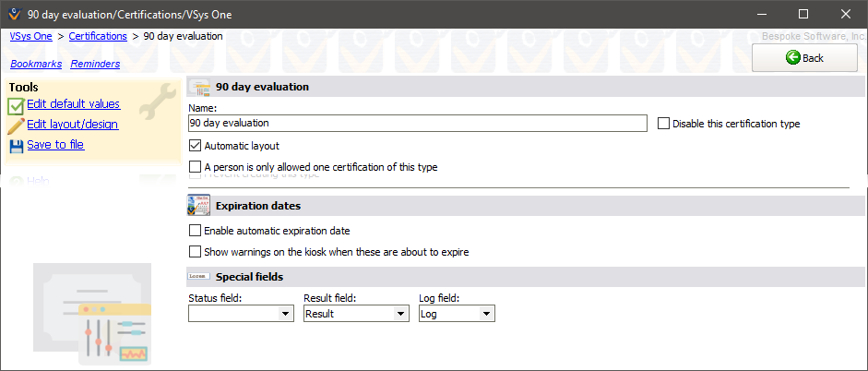This screenshot has width=868, height=371.
Task: Toggle kiosk expiration warnings checkbox
Action: 195,251
